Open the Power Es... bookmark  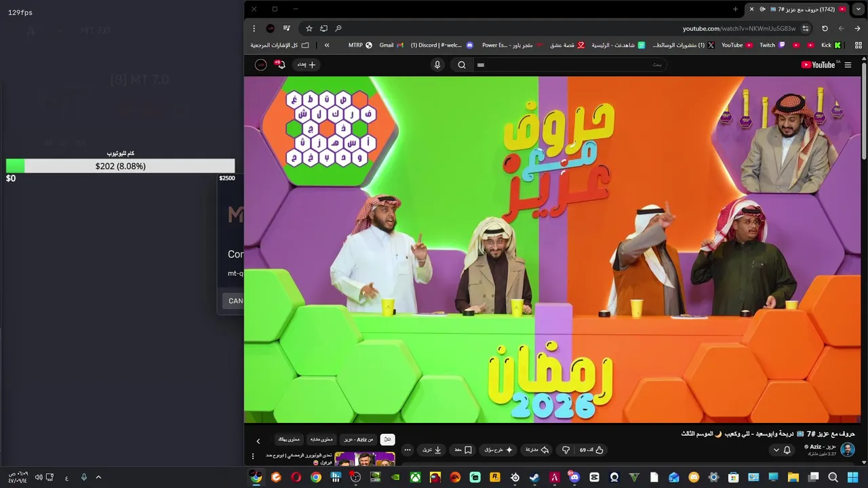[513, 45]
